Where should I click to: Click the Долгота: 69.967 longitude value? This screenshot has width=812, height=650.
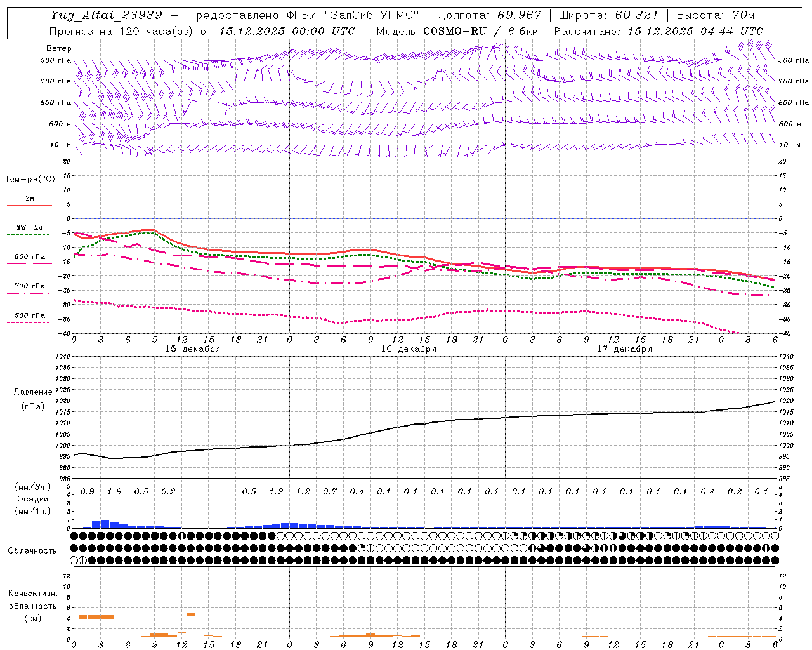(489, 15)
